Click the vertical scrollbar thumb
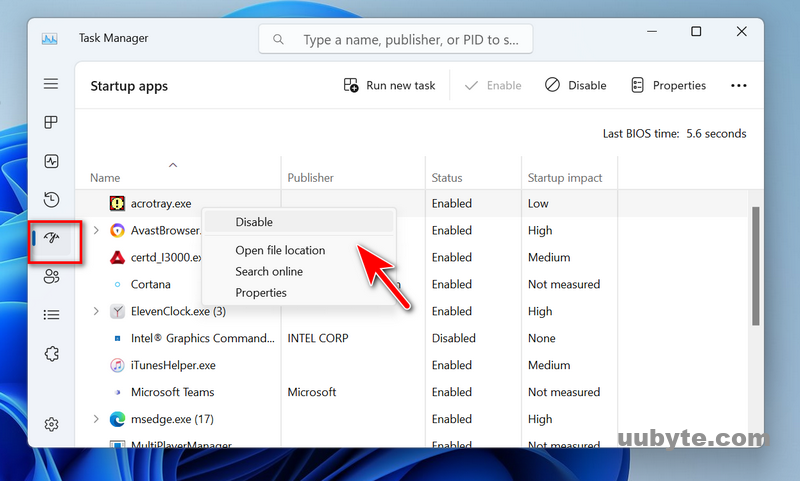The image size is (800, 481). [756, 266]
